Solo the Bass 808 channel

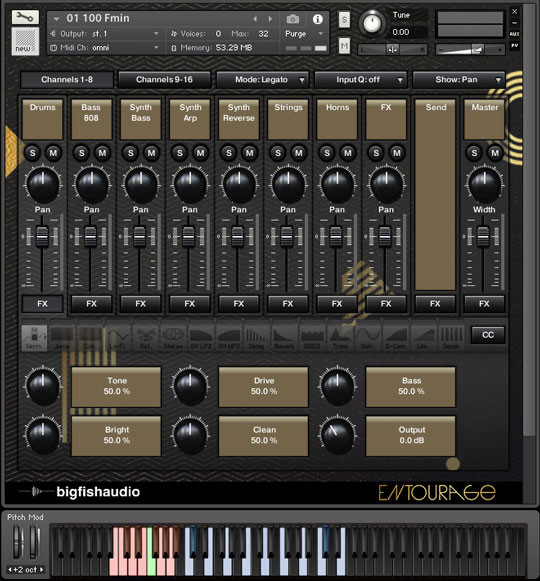point(82,153)
